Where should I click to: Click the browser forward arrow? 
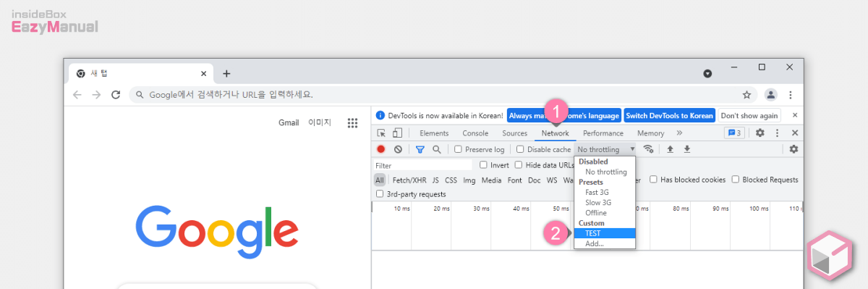point(96,95)
